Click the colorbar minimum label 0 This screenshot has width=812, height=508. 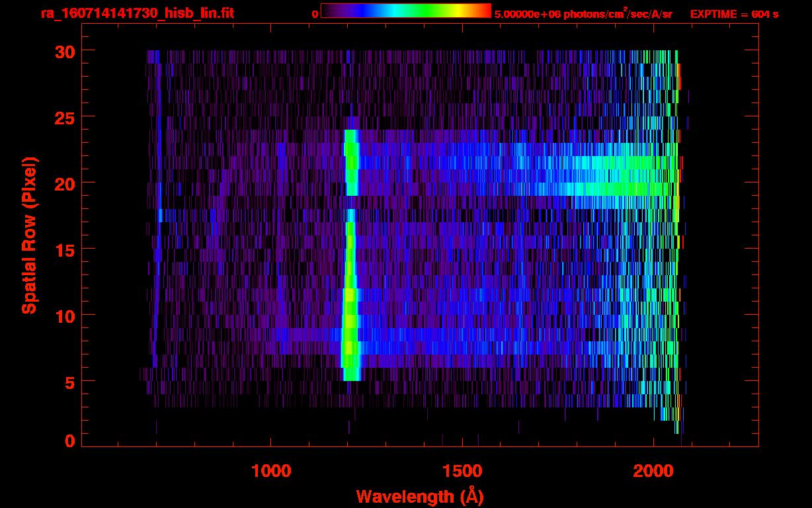(315, 14)
